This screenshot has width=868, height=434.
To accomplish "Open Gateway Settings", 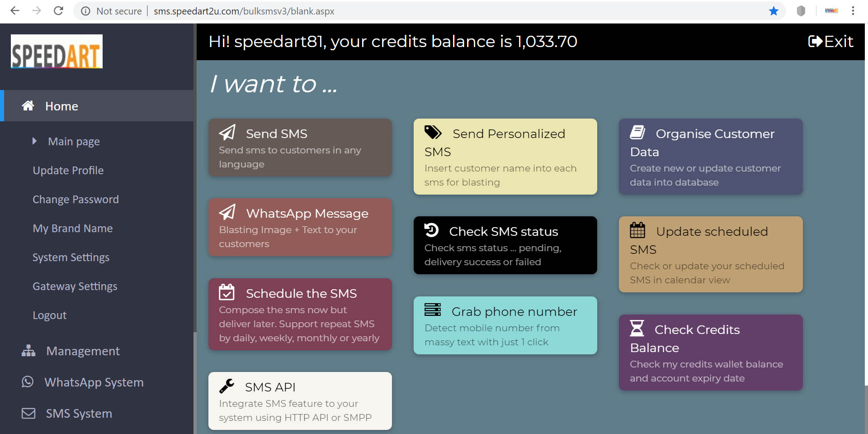I will [x=75, y=286].
